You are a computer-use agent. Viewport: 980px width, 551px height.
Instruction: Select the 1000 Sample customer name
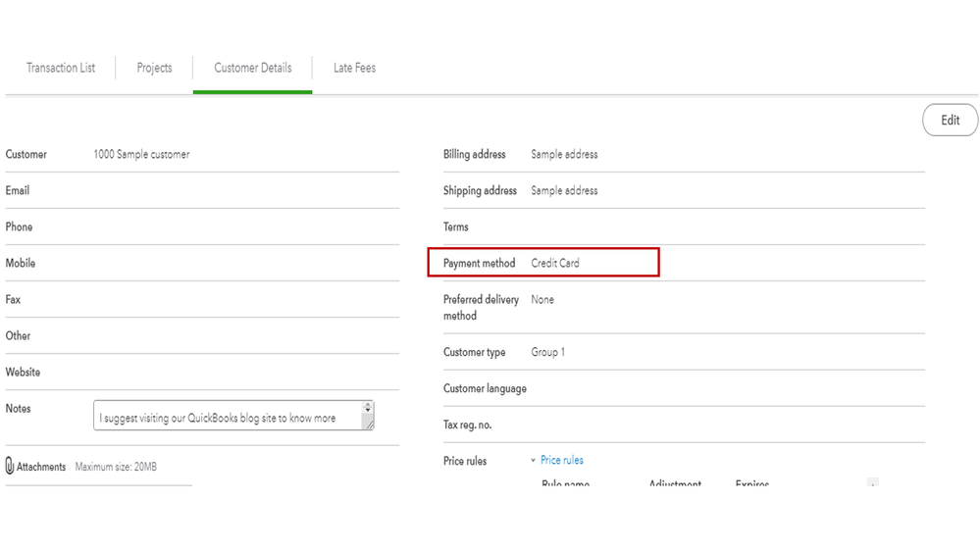coord(141,154)
